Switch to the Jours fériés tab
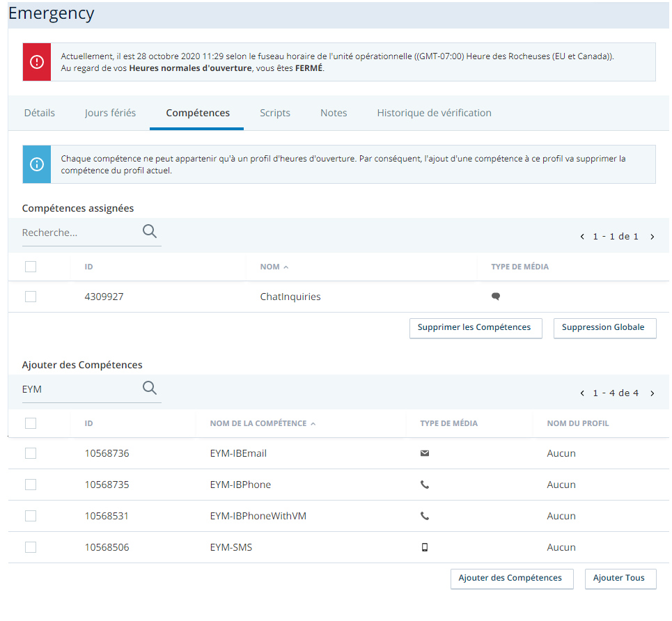 (x=110, y=113)
